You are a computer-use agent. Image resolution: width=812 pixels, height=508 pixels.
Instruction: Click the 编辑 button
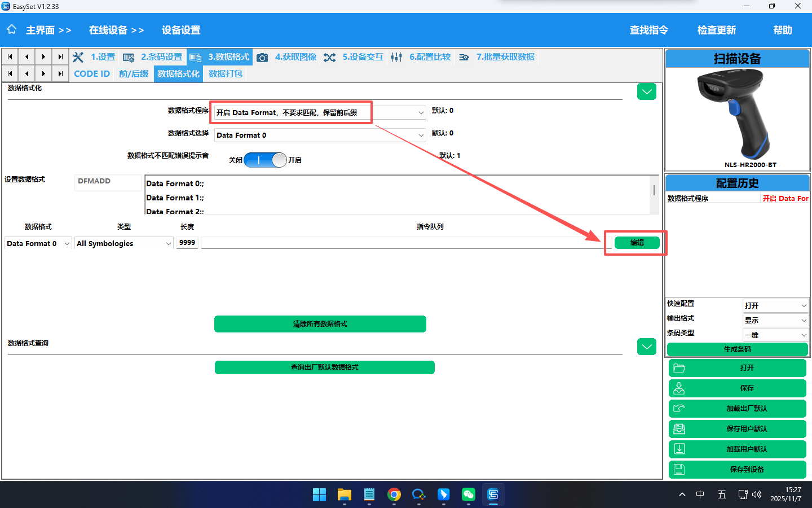coord(637,243)
